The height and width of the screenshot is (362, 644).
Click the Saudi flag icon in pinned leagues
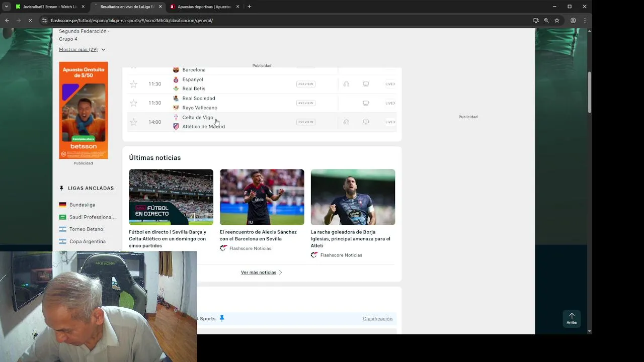click(x=62, y=217)
